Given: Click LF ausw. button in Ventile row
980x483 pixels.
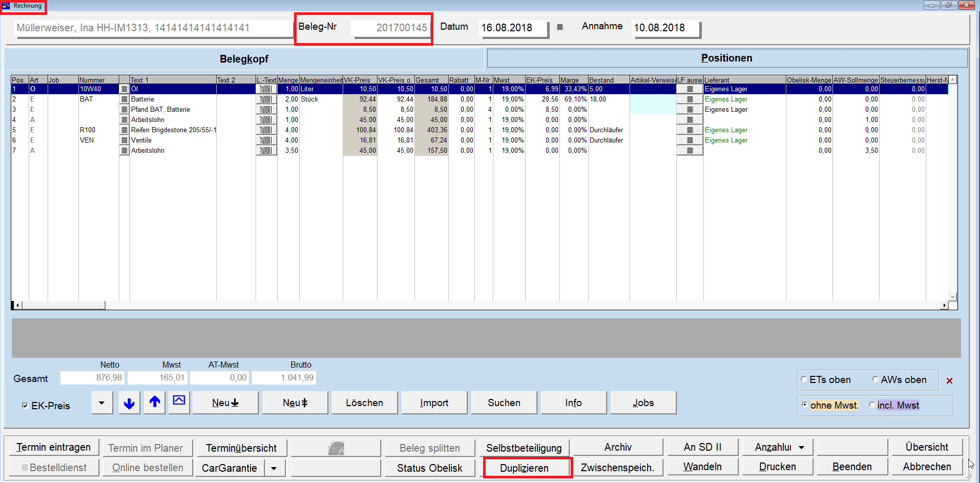Looking at the screenshot, I should [x=690, y=140].
